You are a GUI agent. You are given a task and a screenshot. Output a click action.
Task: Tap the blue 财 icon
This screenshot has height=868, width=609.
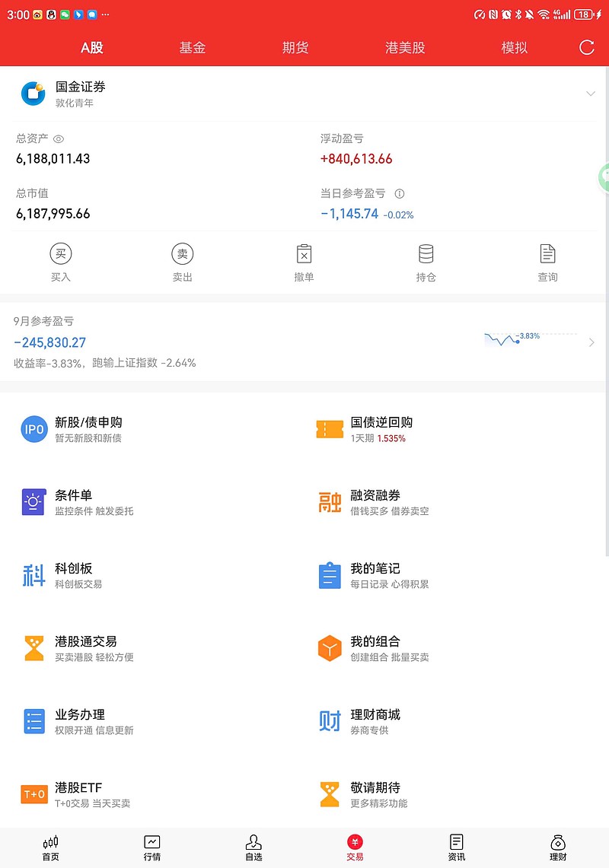tap(330, 721)
